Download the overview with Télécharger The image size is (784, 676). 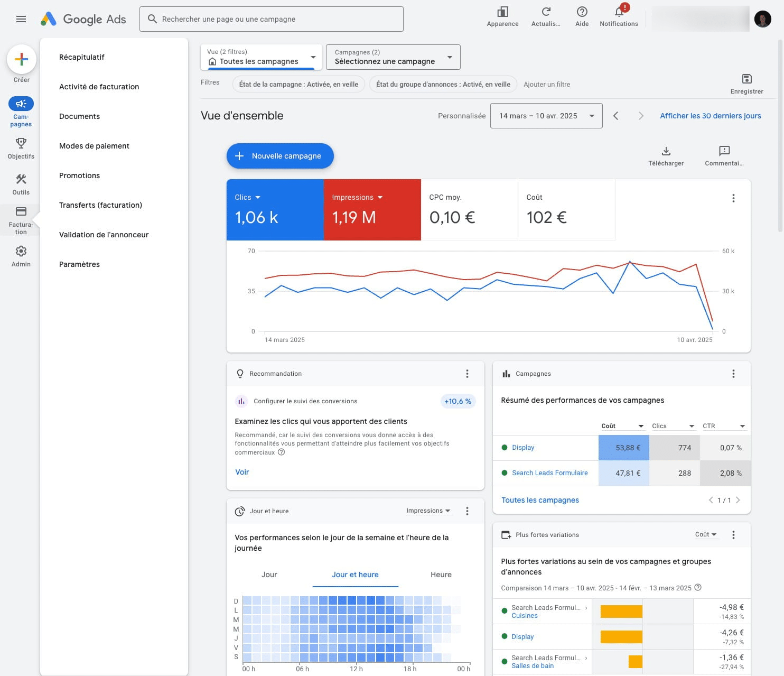tap(666, 156)
